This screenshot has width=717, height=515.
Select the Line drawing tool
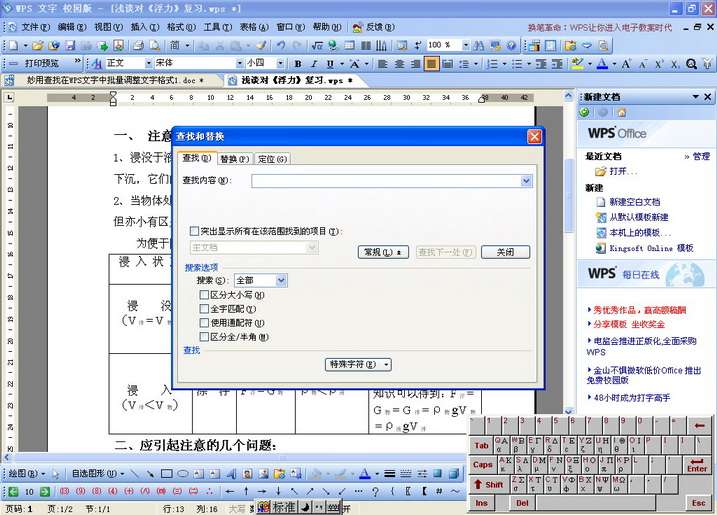click(x=134, y=474)
